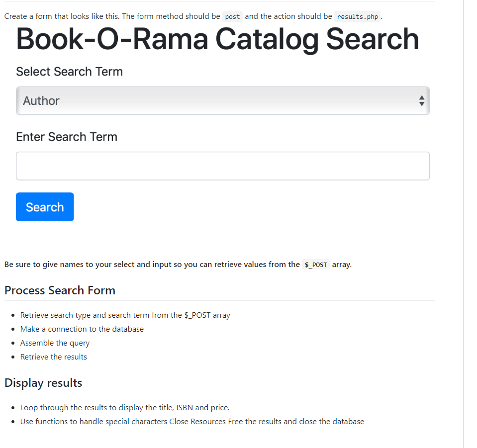This screenshot has width=477, height=448.
Task: Select the Assemble the query bullet item
Action: pos(55,343)
